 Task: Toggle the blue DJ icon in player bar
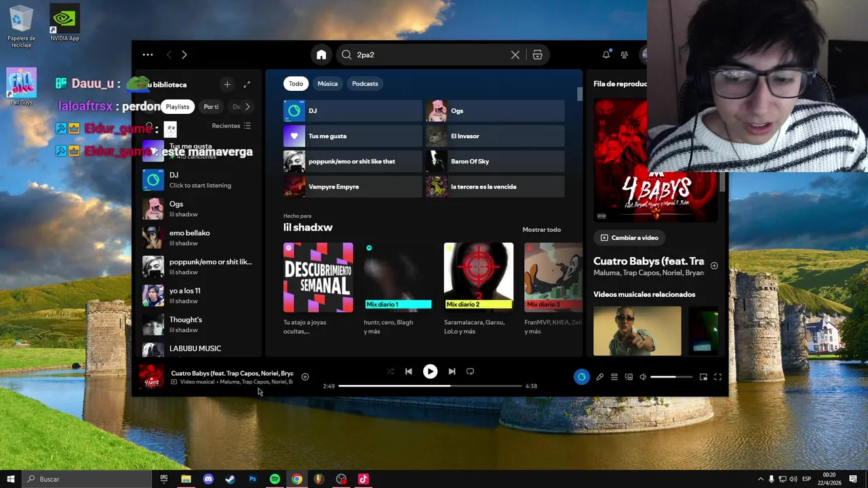[582, 377]
